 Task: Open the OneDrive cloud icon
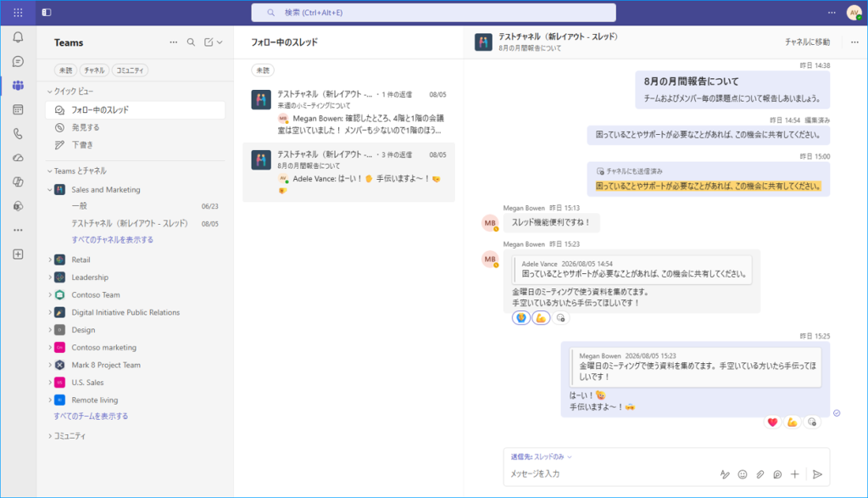[x=18, y=158]
